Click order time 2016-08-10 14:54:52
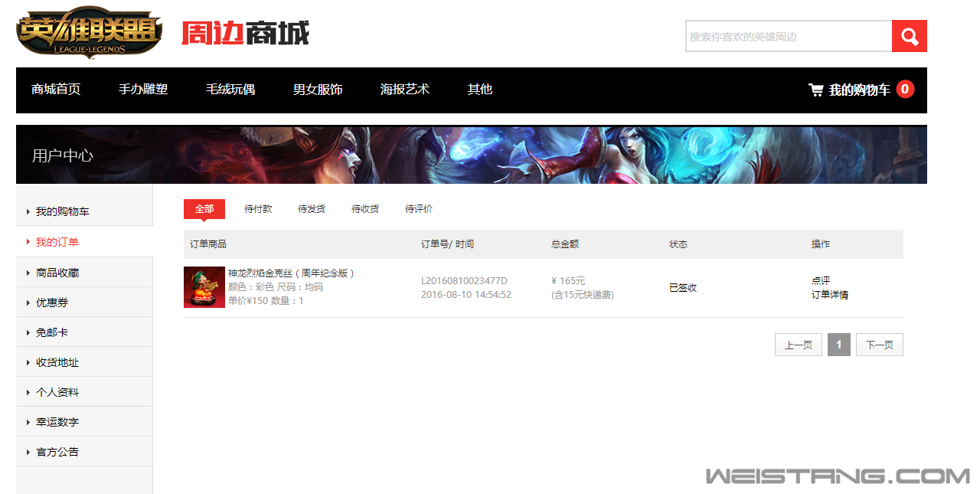Image resolution: width=980 pixels, height=494 pixels. click(x=466, y=295)
